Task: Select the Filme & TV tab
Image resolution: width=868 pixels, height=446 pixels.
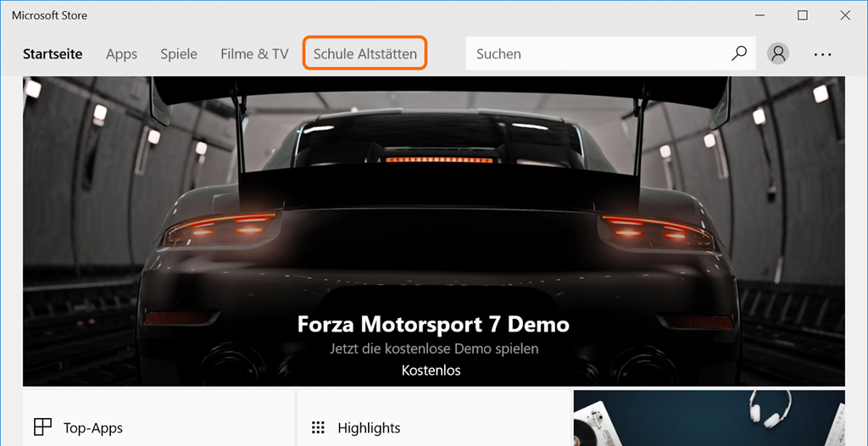Action: pos(254,53)
